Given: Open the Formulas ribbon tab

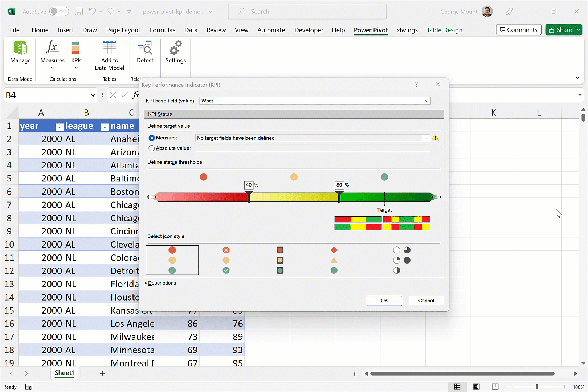Looking at the screenshot, I should [162, 30].
